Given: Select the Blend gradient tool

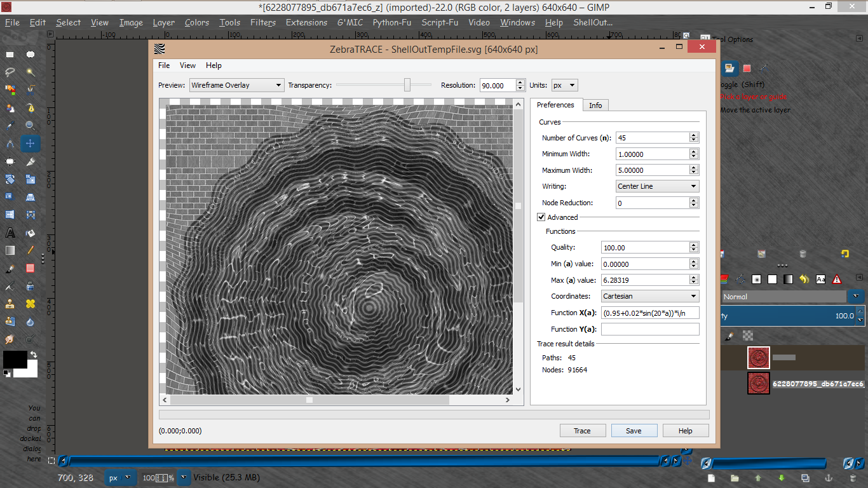Looking at the screenshot, I should pos(10,250).
